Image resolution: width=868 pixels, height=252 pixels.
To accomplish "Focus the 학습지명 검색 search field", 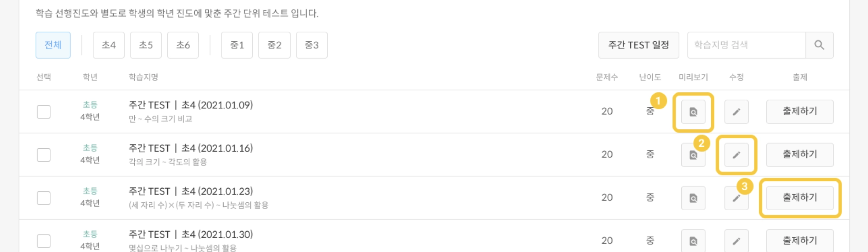I will point(746,45).
